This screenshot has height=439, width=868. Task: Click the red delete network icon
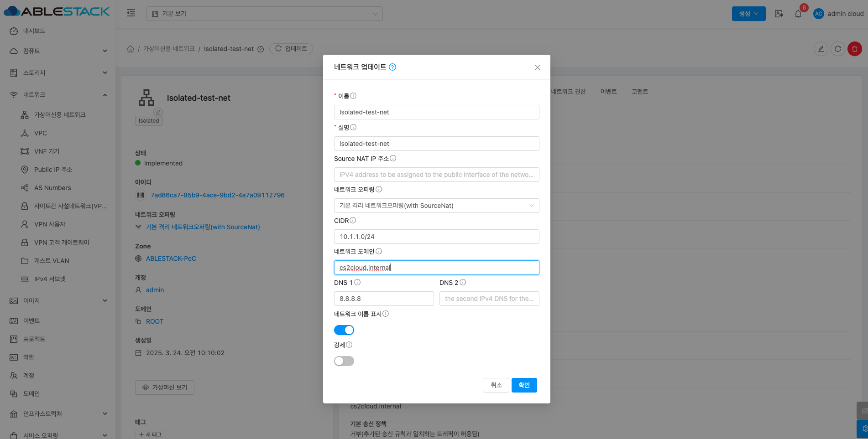tap(854, 49)
